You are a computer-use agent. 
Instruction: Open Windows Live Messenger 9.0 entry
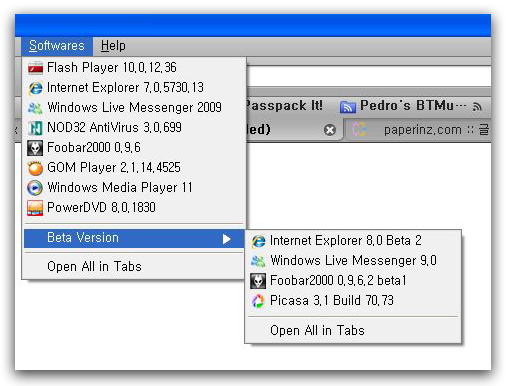pos(353,261)
